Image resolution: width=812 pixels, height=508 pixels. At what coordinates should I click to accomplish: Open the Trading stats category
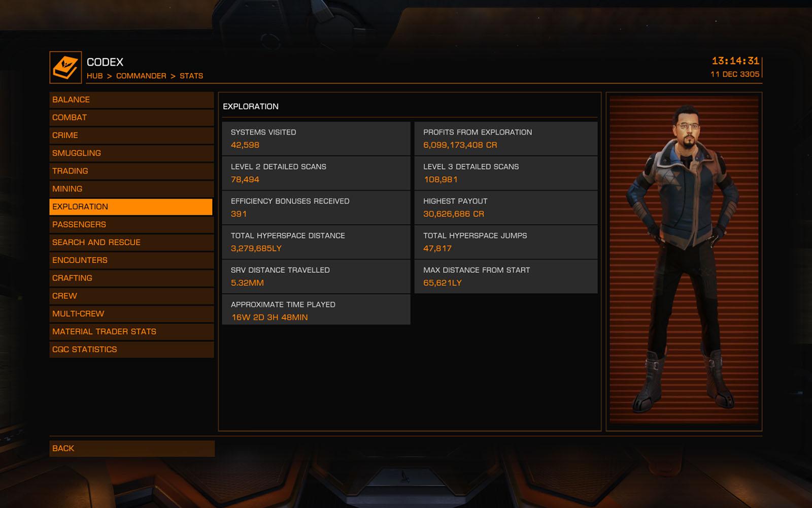click(131, 171)
